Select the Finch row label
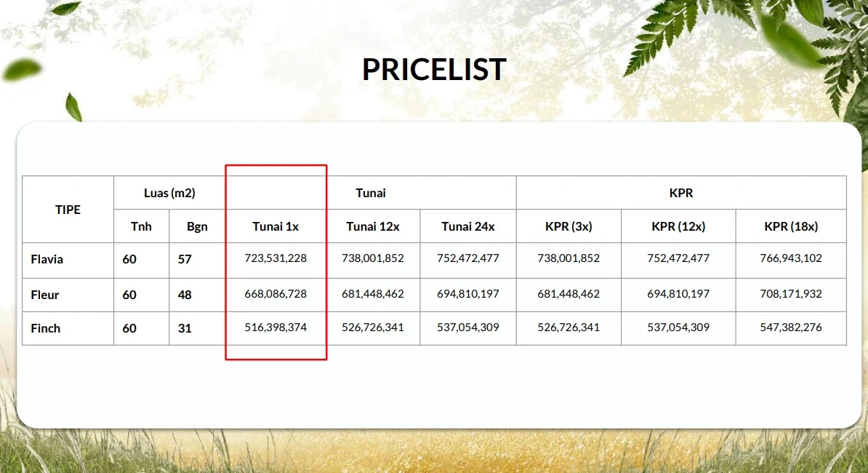 coord(45,328)
